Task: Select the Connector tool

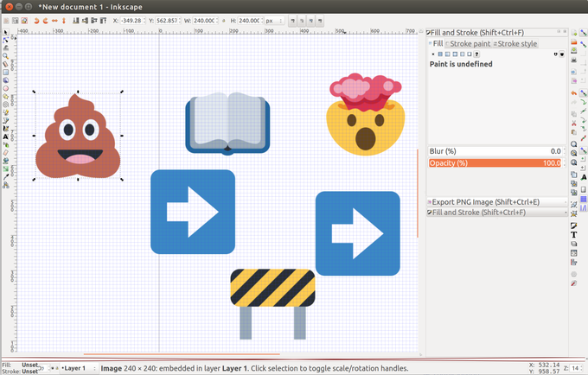Action: (6, 185)
